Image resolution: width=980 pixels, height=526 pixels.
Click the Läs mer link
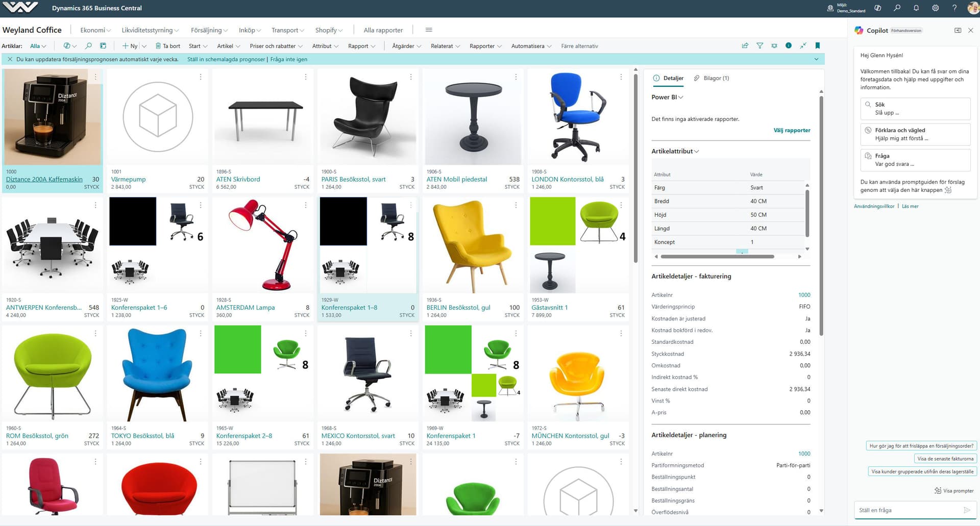[910, 206]
